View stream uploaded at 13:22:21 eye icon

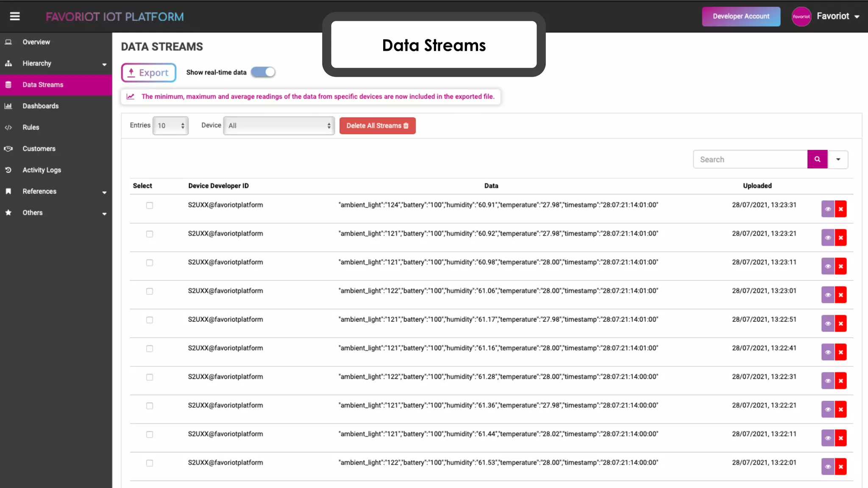pos(828,409)
